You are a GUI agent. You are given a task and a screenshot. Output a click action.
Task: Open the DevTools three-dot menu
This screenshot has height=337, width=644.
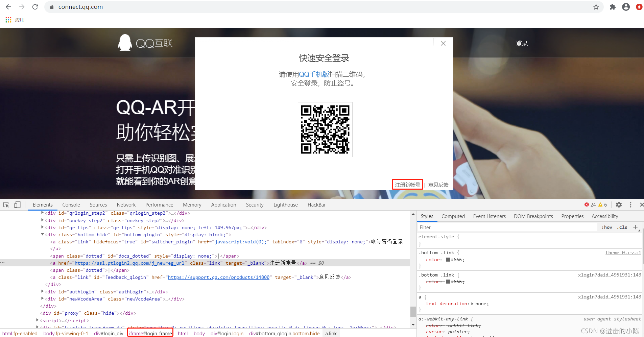(630, 204)
